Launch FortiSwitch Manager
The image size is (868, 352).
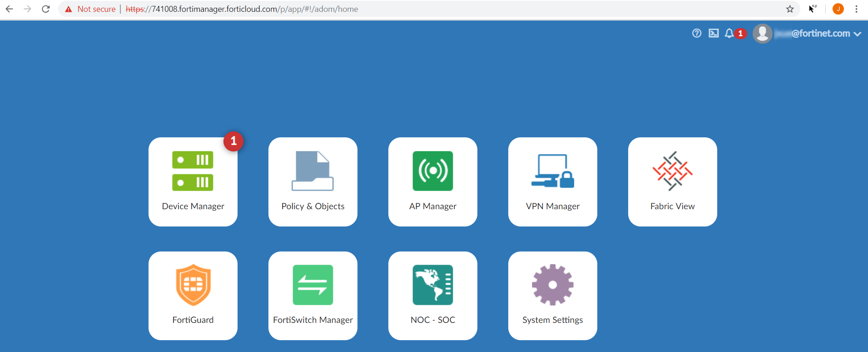tap(313, 296)
